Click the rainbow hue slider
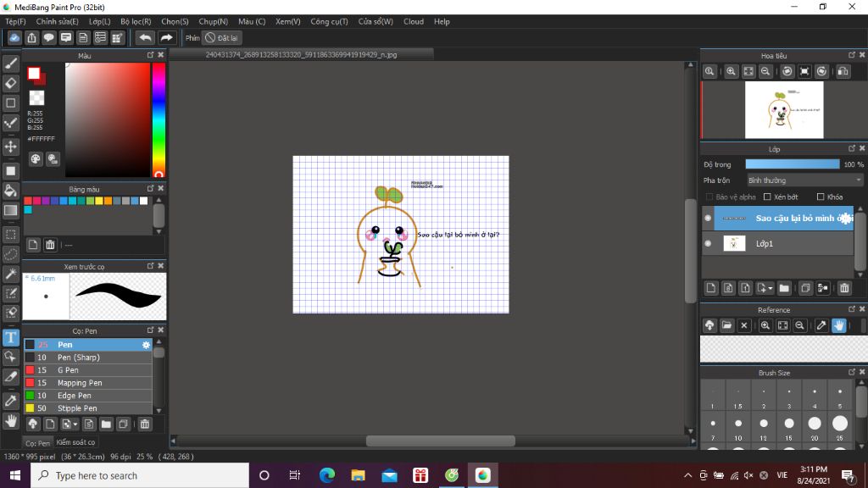 pyautogui.click(x=159, y=119)
